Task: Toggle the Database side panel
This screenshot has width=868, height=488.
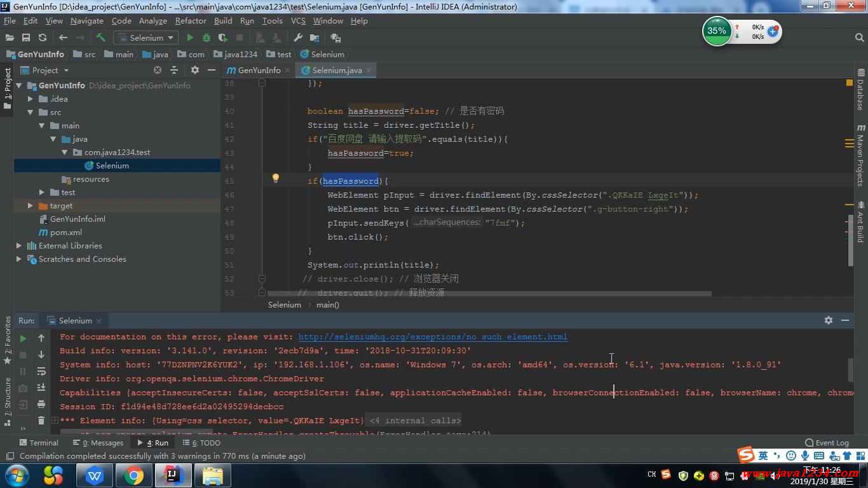Action: (x=861, y=89)
